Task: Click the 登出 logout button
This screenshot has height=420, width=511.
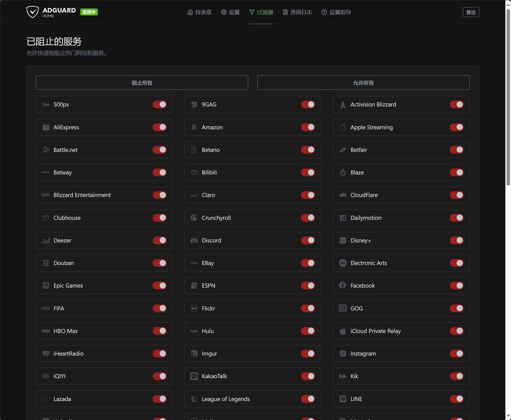Action: click(x=471, y=12)
